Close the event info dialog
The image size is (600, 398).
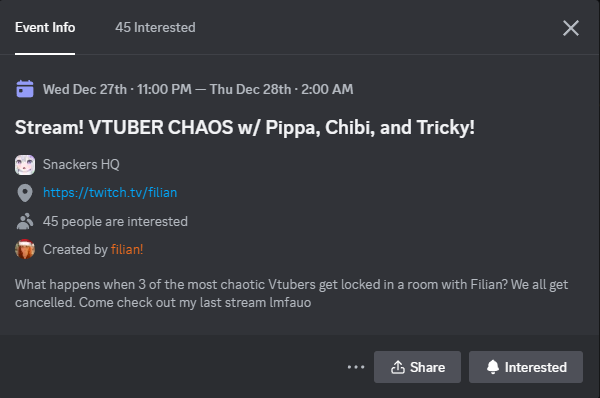click(571, 28)
